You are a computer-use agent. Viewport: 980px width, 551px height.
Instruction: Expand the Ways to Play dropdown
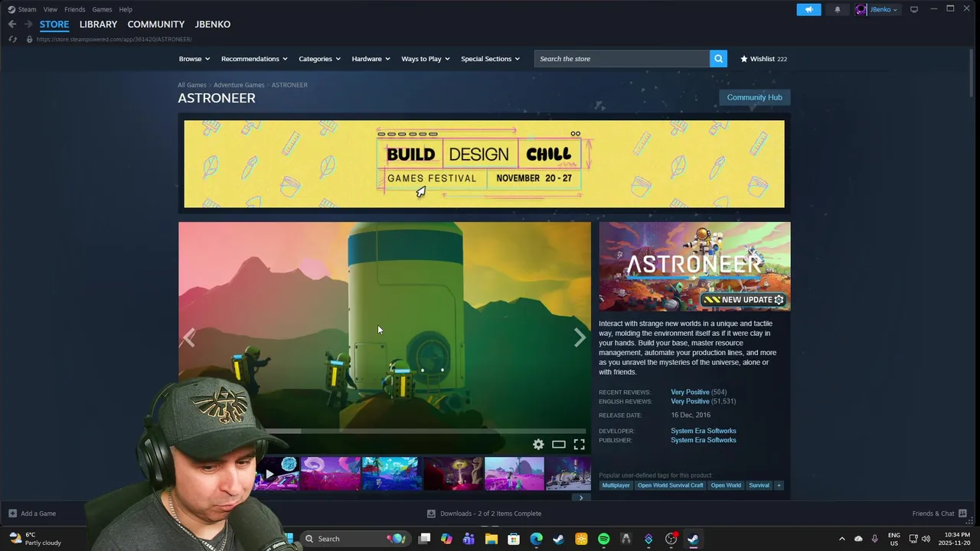coord(425,59)
